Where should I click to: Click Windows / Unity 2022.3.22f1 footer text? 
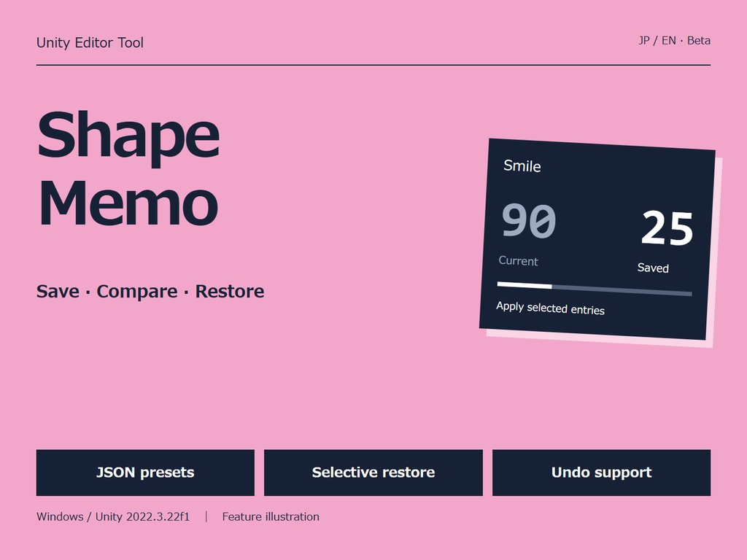pyautogui.click(x=113, y=517)
